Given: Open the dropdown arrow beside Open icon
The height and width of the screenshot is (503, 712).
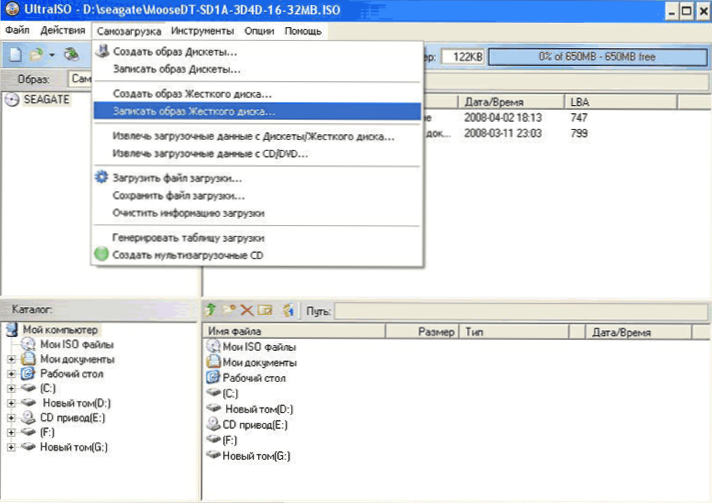Looking at the screenshot, I should coord(52,55).
